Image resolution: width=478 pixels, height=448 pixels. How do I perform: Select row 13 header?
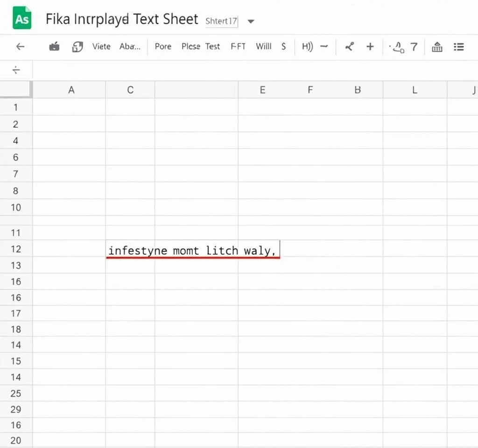coord(16,266)
